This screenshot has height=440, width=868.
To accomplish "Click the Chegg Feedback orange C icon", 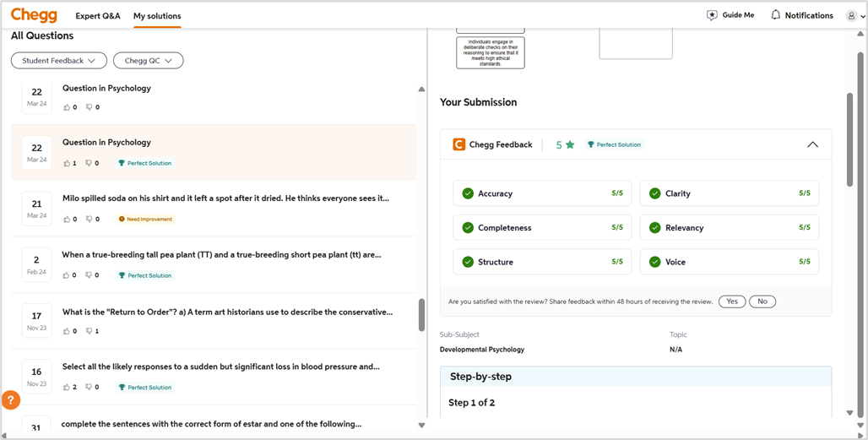I will [x=459, y=144].
